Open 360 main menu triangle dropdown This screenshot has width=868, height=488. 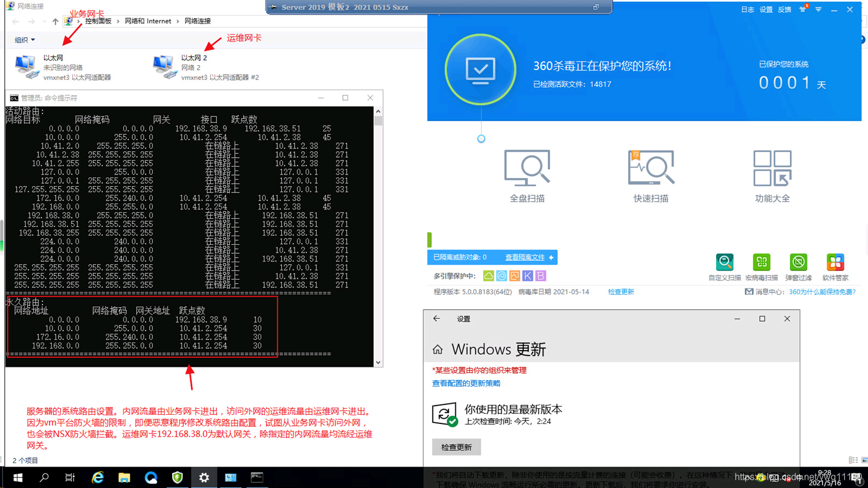click(x=819, y=10)
